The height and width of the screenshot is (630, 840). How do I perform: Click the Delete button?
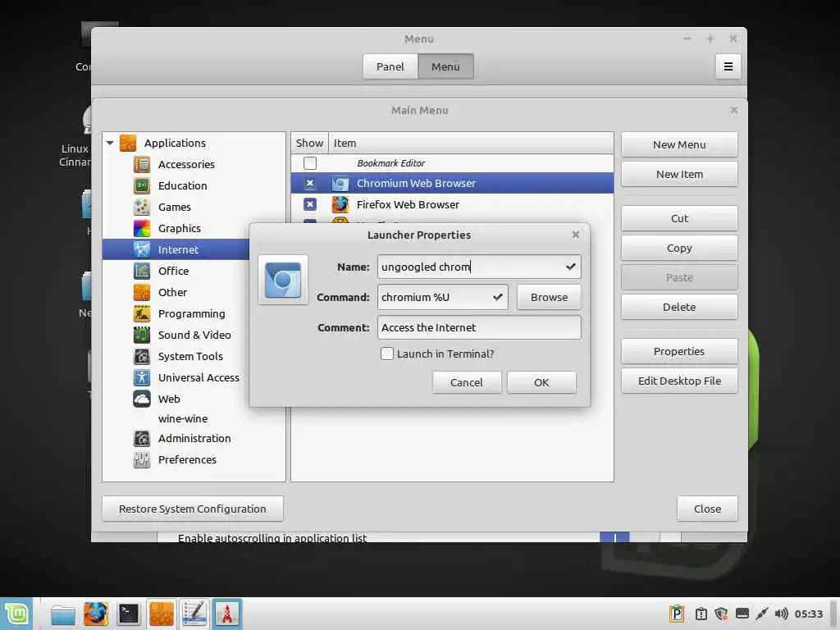(679, 307)
